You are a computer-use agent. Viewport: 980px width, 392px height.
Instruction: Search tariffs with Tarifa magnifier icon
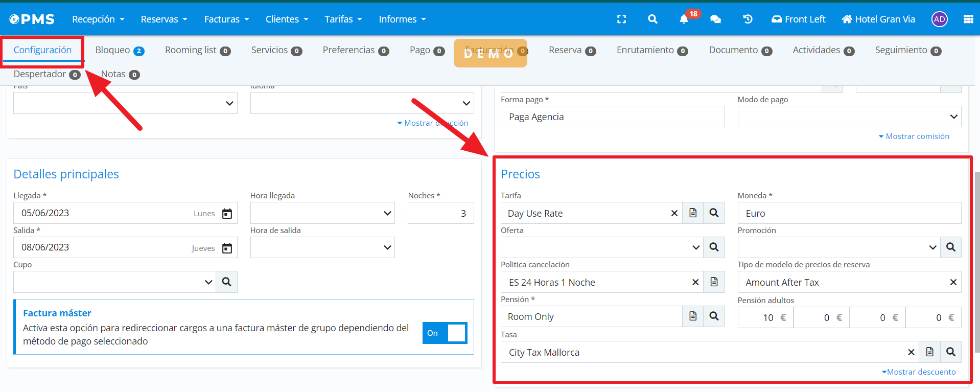(x=714, y=213)
